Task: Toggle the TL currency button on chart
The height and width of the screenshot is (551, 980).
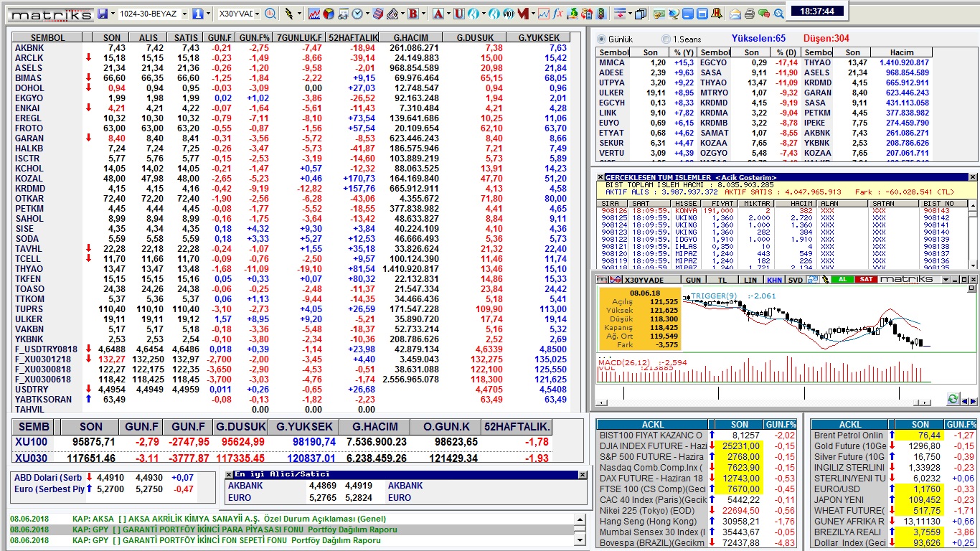Action: [722, 280]
